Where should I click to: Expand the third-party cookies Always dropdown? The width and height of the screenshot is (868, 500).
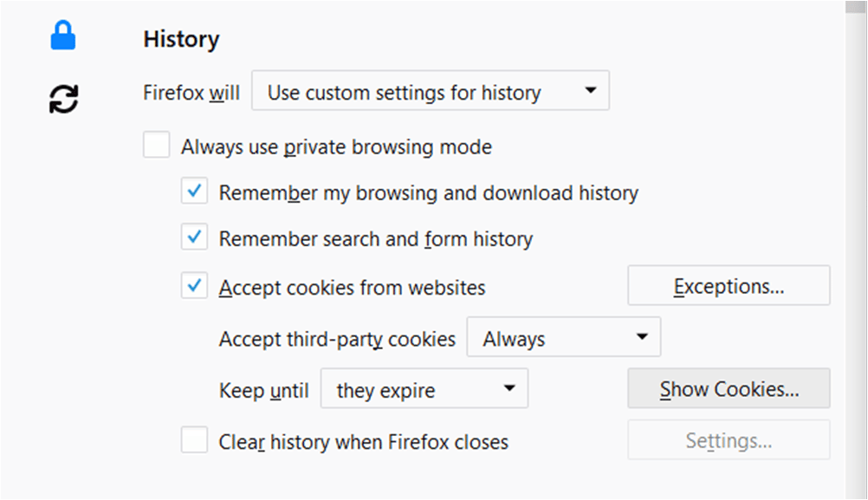[564, 337]
